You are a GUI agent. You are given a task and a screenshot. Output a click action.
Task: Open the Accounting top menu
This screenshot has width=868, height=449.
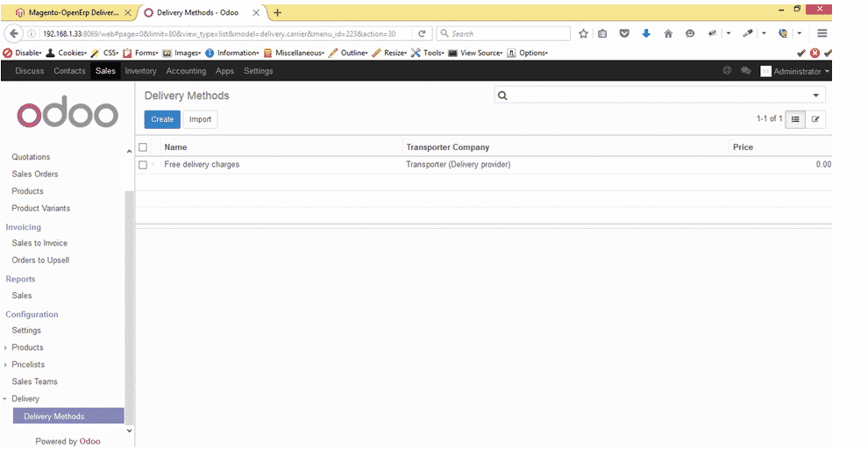pyautogui.click(x=186, y=71)
